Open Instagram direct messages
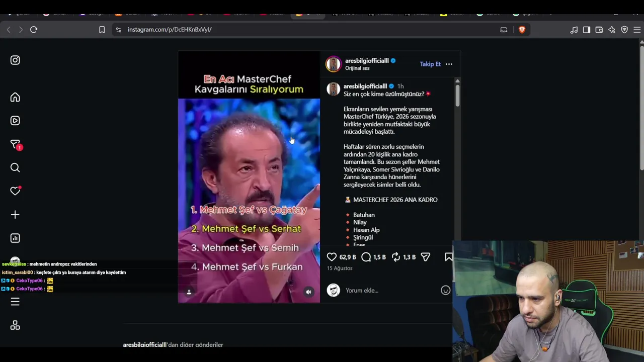This screenshot has height=362, width=644. 15,144
